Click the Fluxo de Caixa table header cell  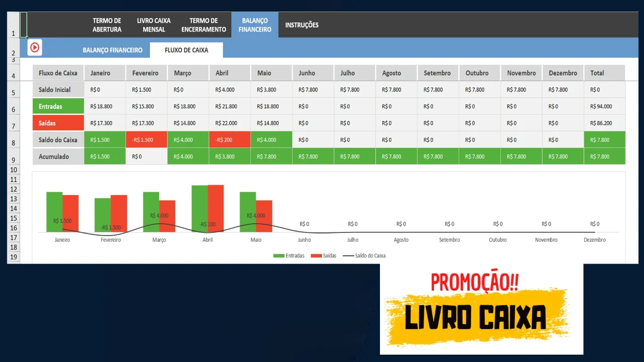coord(58,73)
